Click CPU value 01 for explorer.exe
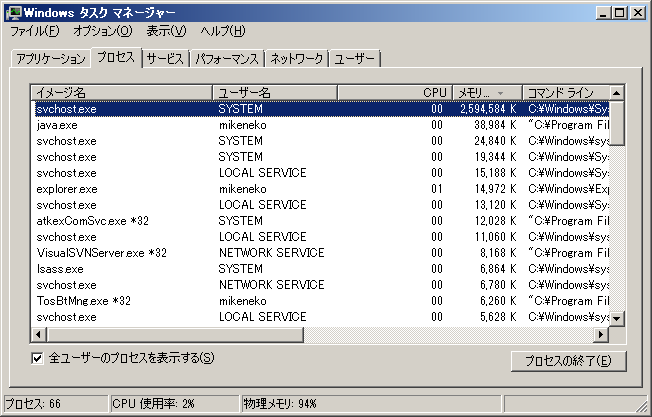Image resolution: width=652 pixels, height=417 pixels. pos(437,189)
